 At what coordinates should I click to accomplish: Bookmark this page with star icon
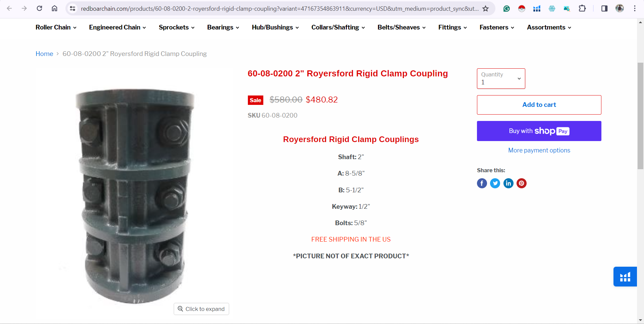[485, 9]
